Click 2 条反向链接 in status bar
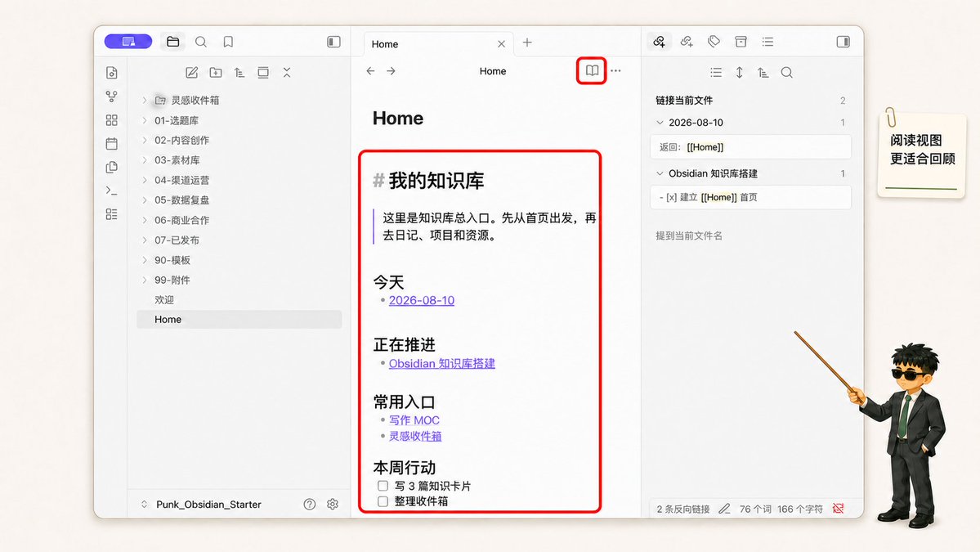Viewport: 980px width, 552px height. pos(683,509)
